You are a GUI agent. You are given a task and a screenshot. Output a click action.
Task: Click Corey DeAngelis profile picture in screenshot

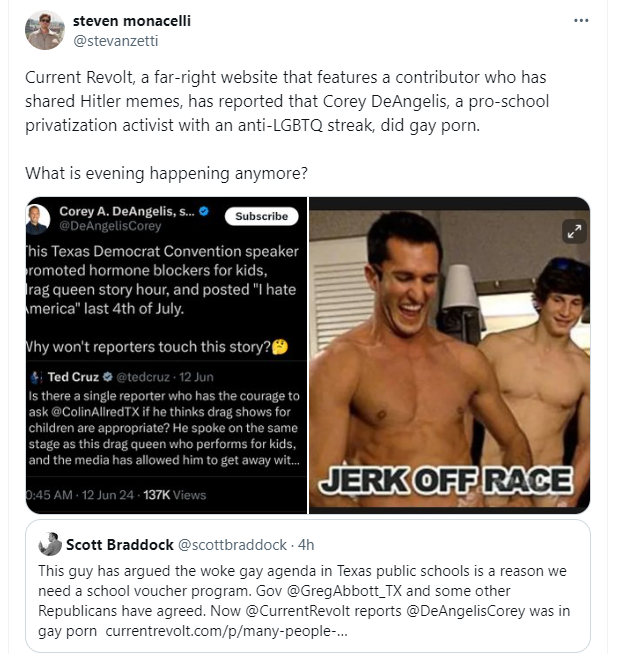click(x=38, y=219)
